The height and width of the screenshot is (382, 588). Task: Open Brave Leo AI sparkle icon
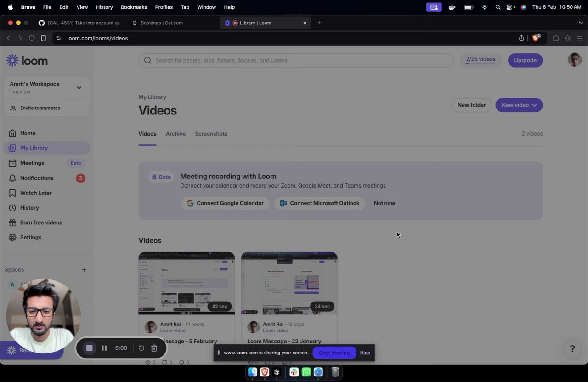pos(568,38)
